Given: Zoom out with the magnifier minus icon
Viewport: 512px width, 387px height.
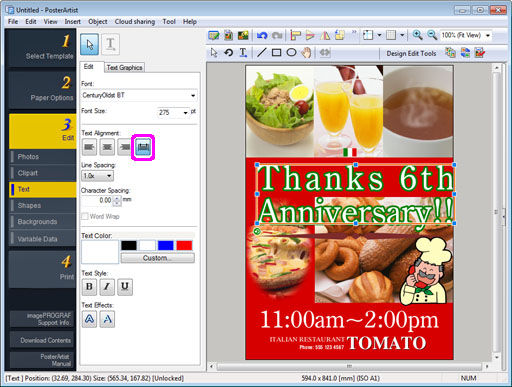Looking at the screenshot, I should tap(432, 35).
